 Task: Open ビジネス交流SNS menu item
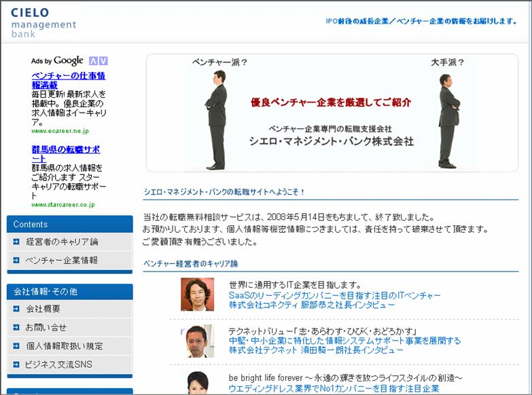(58, 364)
